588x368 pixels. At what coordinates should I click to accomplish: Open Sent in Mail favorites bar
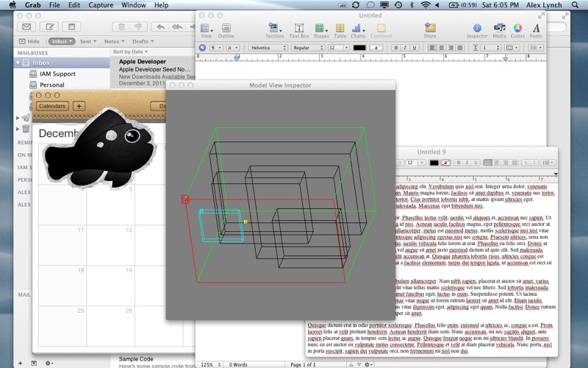click(88, 41)
